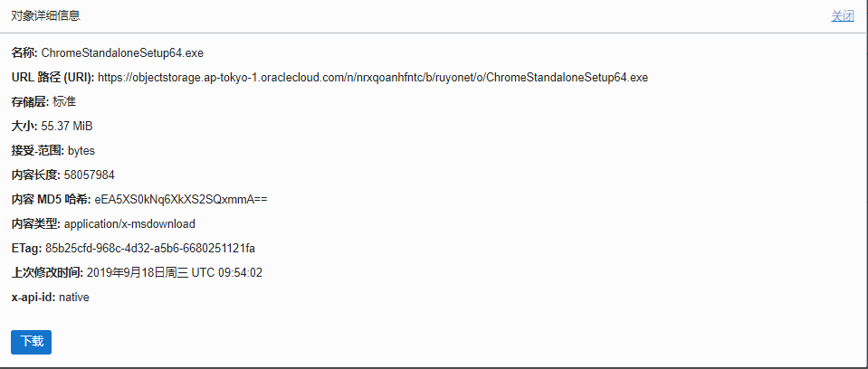Click the 关闭 link to close the dialog

(842, 15)
